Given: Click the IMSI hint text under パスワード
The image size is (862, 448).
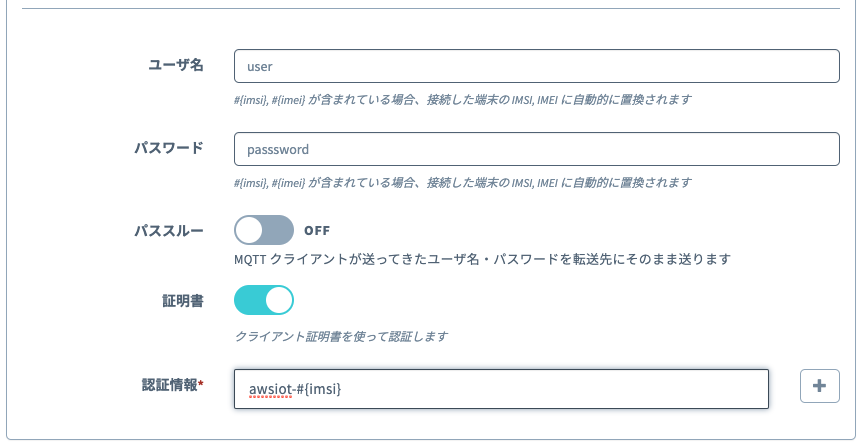Looking at the screenshot, I should (463, 182).
